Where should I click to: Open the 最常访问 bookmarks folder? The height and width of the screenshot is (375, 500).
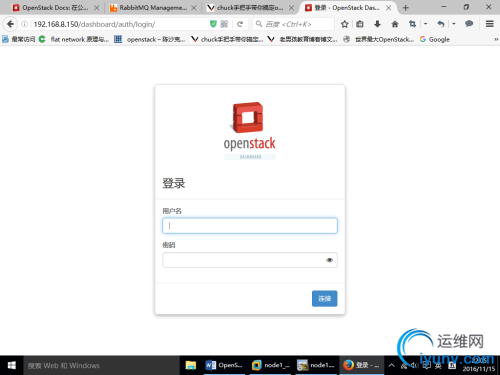pos(19,39)
